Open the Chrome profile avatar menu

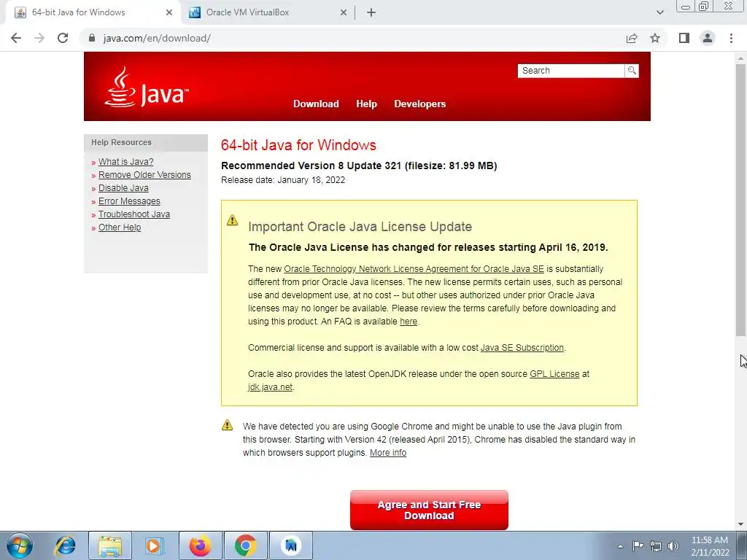tap(708, 38)
